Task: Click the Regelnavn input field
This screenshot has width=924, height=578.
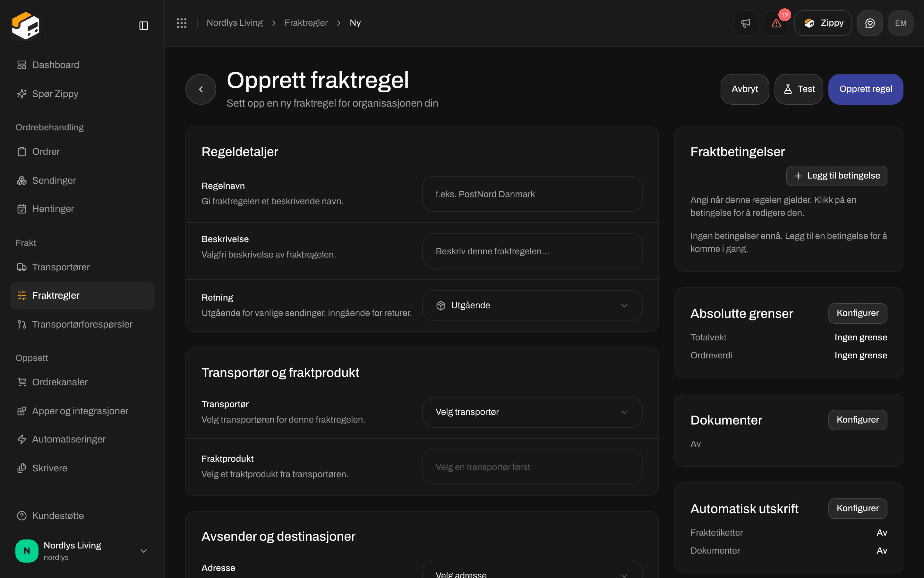Action: [532, 194]
